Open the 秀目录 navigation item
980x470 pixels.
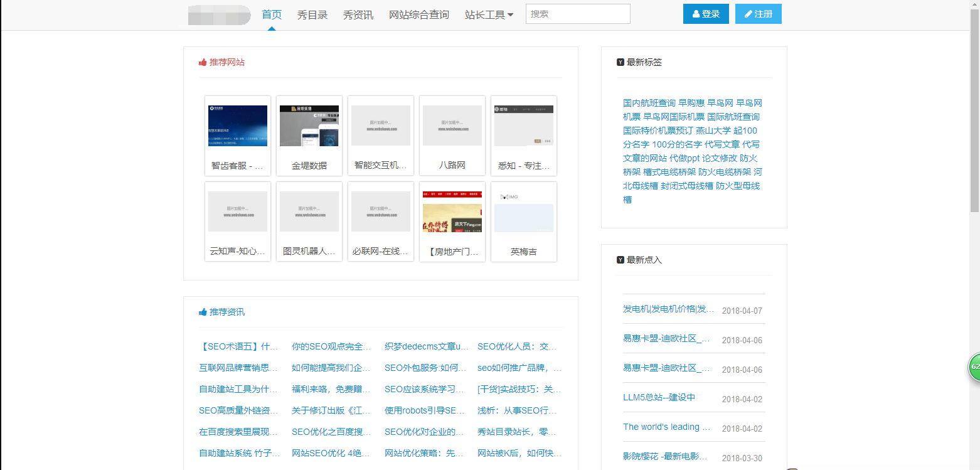pos(312,14)
